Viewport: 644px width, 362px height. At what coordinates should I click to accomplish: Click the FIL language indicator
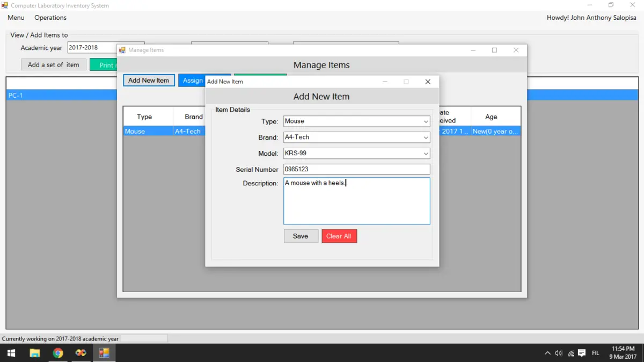[596, 353]
